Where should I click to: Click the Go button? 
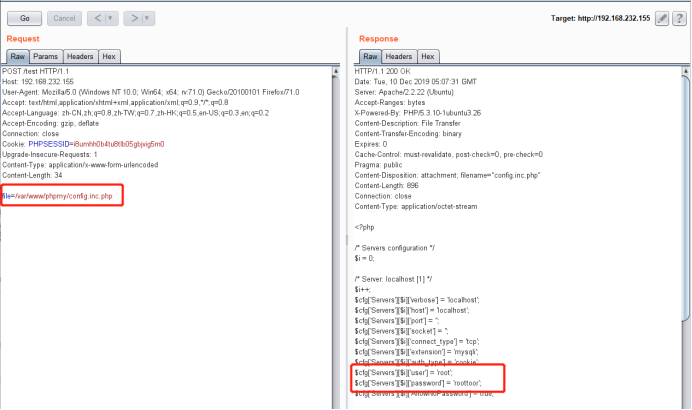pos(25,19)
